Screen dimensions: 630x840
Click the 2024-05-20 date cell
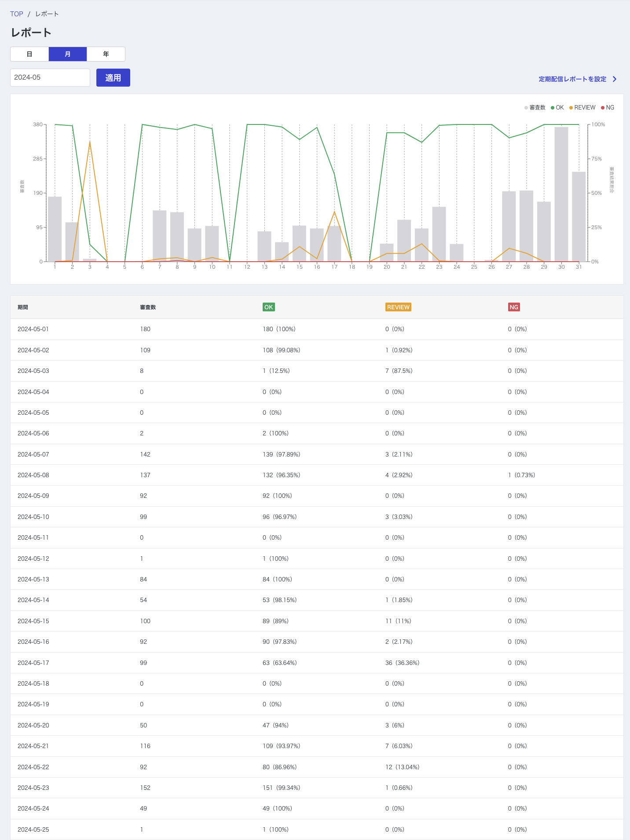click(x=33, y=725)
